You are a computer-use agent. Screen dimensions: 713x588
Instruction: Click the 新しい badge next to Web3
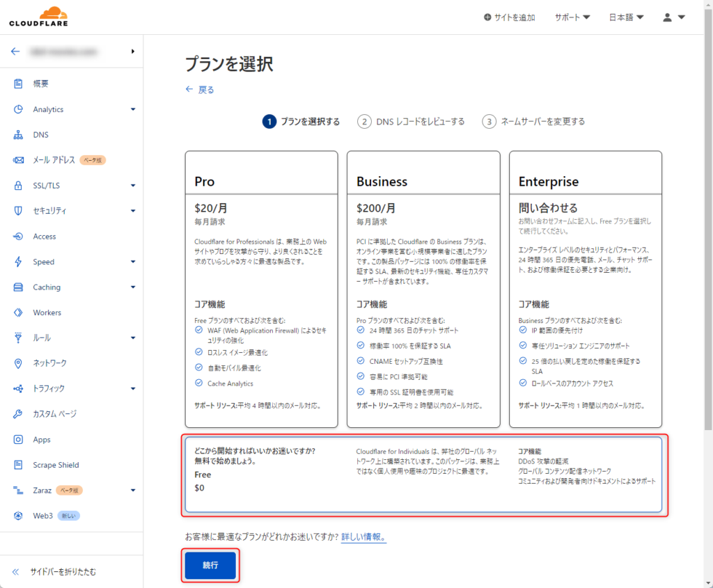point(69,516)
